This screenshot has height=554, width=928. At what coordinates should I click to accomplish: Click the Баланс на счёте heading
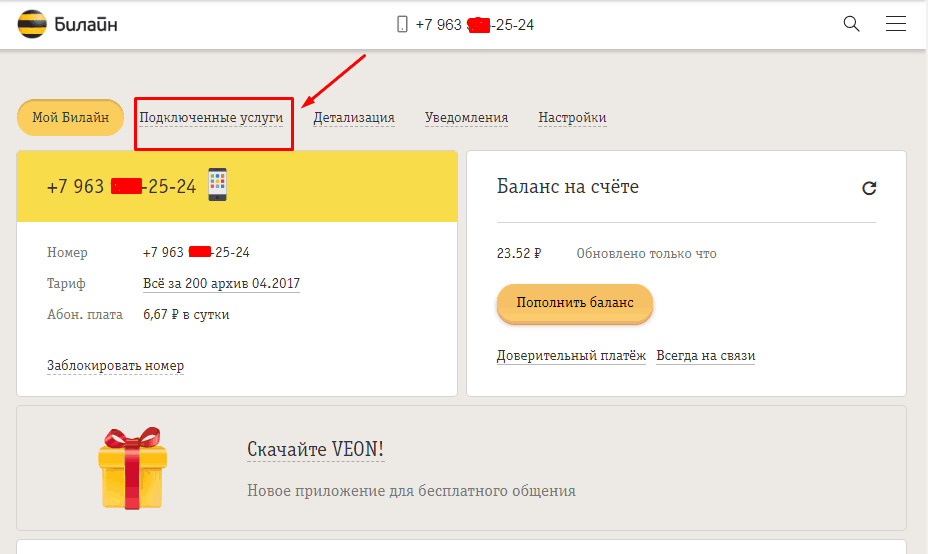click(x=568, y=186)
